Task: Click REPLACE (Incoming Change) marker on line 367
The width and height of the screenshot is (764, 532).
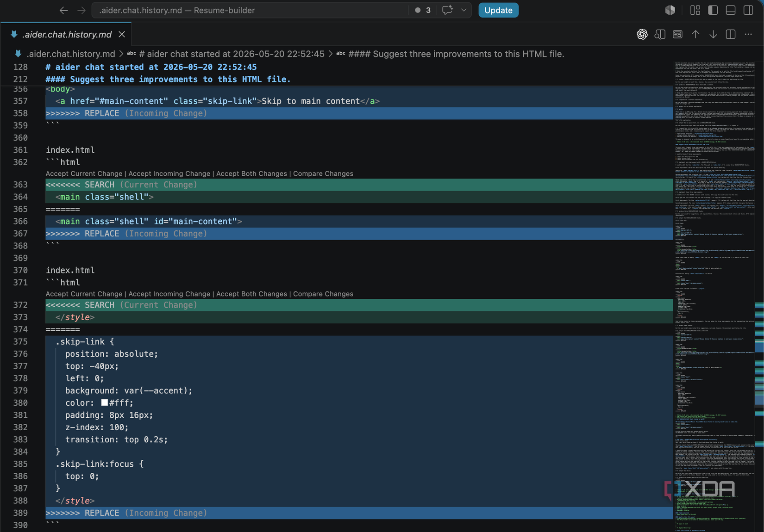Action: 126,234
